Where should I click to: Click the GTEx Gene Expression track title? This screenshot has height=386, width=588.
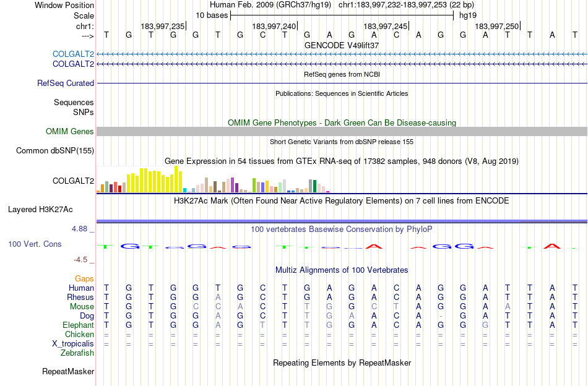[x=342, y=161]
